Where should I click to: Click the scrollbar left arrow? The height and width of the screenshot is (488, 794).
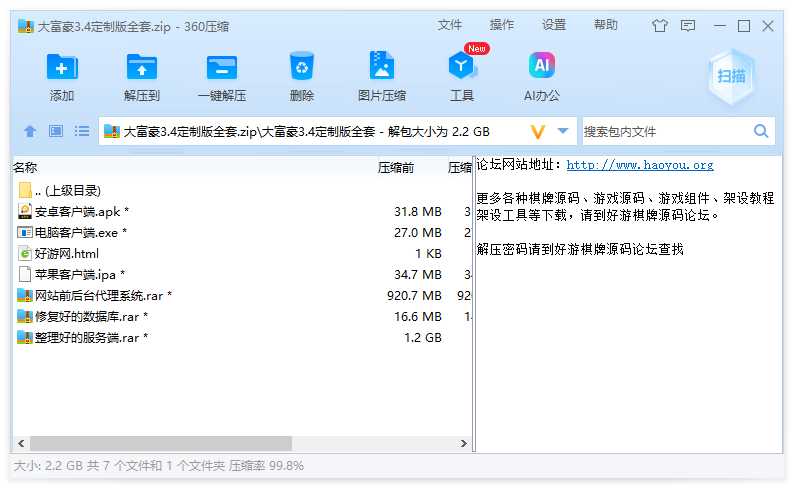point(21,443)
